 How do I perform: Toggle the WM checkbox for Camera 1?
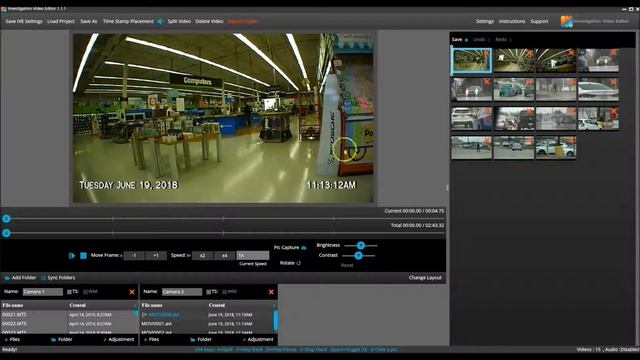pos(85,292)
